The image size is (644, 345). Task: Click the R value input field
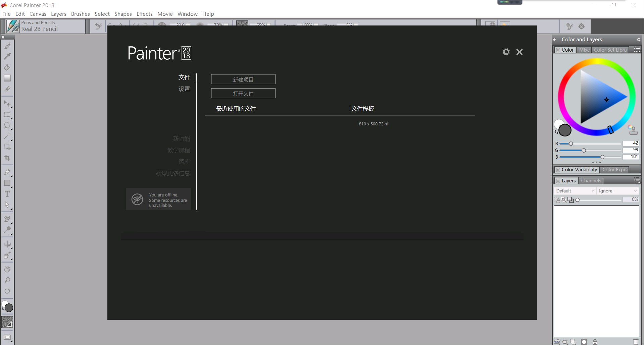pyautogui.click(x=631, y=143)
